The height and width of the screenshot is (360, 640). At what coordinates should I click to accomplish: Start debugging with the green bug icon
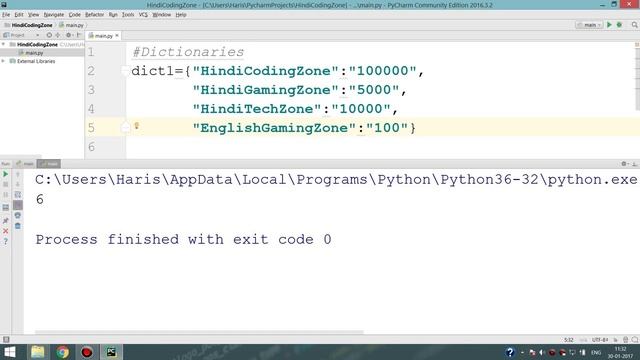click(x=619, y=25)
